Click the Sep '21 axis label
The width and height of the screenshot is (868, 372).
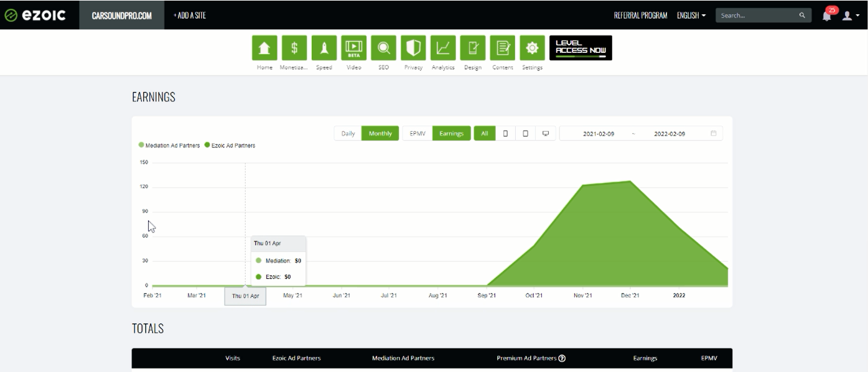(x=487, y=295)
